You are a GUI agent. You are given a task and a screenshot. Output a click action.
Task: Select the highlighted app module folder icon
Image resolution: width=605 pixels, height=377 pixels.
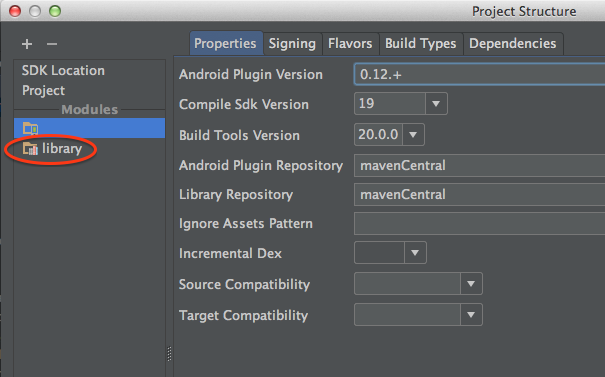pyautogui.click(x=30, y=128)
